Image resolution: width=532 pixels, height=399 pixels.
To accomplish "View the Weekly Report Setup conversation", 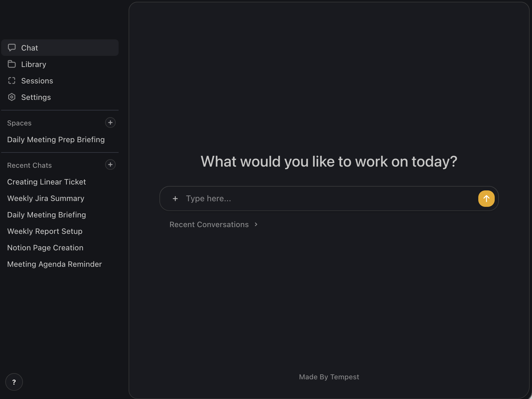I will point(45,231).
